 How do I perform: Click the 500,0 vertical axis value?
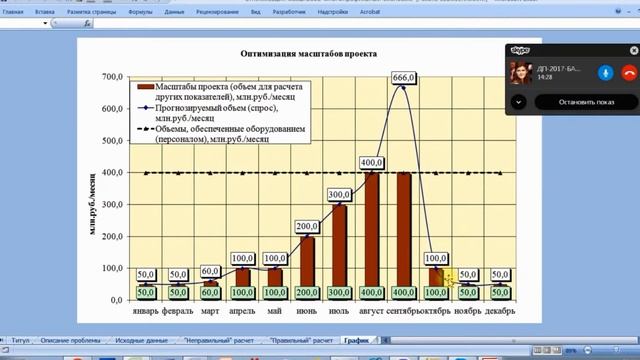coord(112,141)
